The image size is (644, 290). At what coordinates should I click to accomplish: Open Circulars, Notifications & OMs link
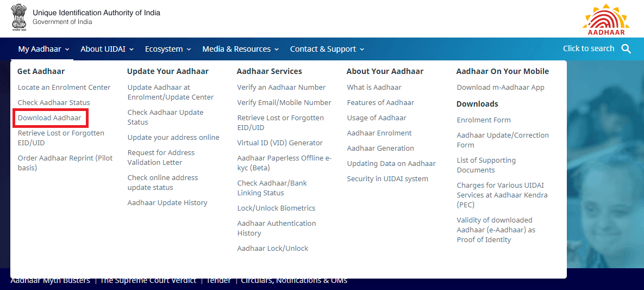click(294, 281)
